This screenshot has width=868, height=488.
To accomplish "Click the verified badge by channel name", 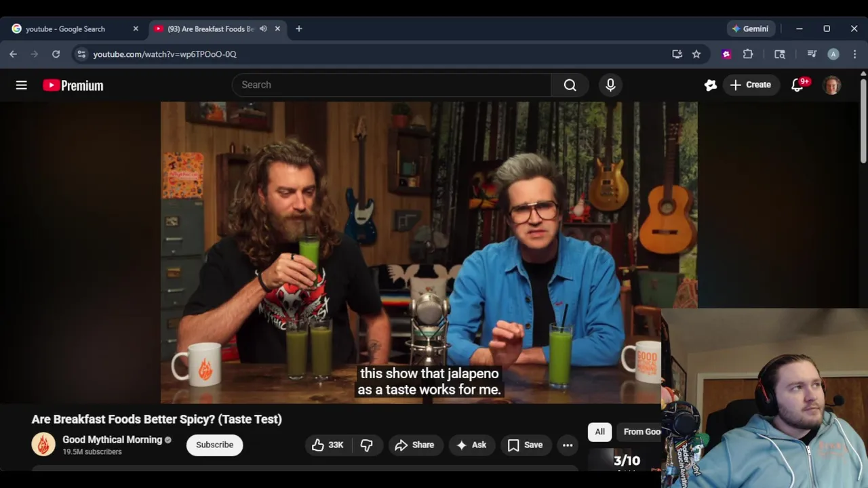I will click(x=168, y=440).
